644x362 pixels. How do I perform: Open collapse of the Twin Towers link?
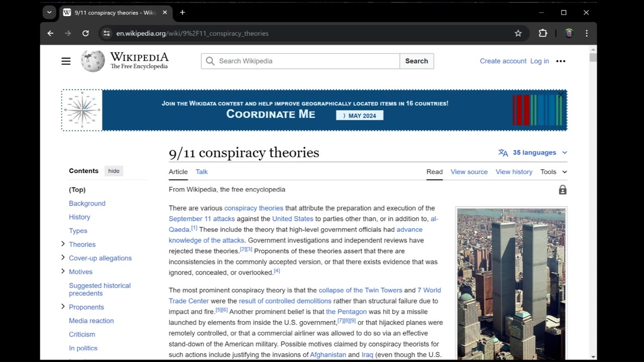pyautogui.click(x=360, y=290)
